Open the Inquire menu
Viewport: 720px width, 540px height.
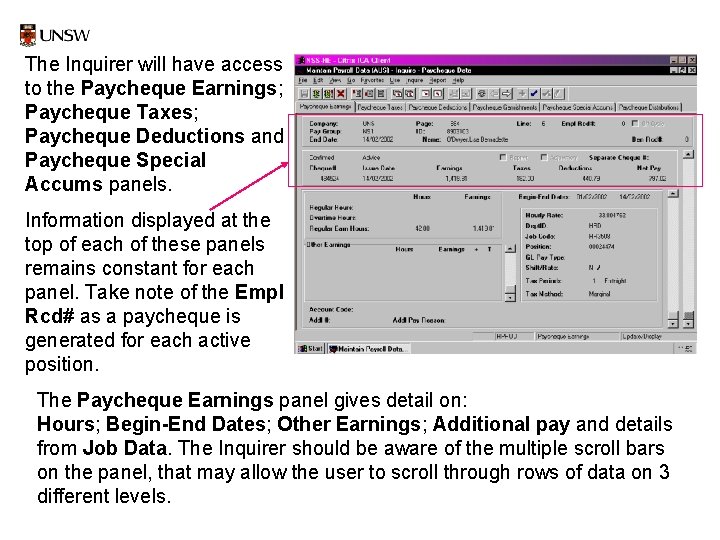coord(415,80)
